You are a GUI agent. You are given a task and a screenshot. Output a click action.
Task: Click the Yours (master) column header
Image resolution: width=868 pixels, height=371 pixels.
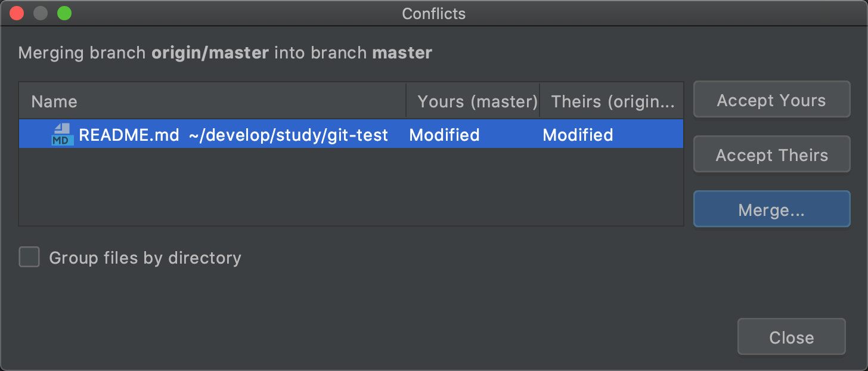tap(478, 101)
